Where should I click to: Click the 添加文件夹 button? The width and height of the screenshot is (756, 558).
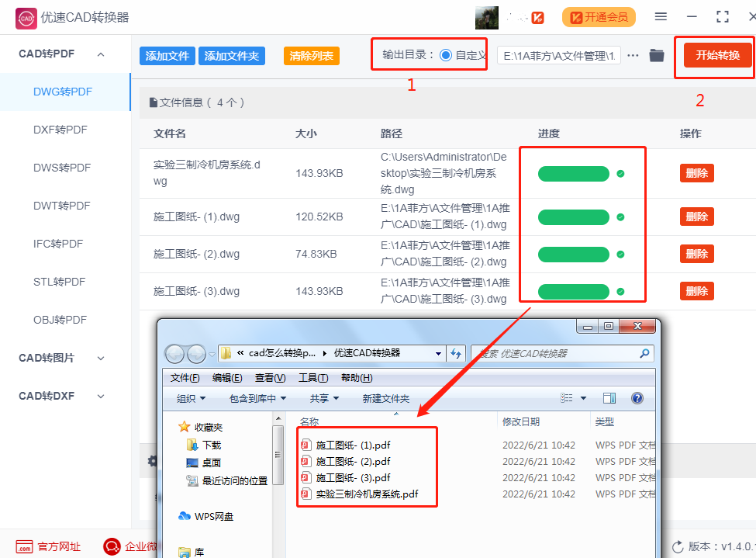tap(231, 56)
